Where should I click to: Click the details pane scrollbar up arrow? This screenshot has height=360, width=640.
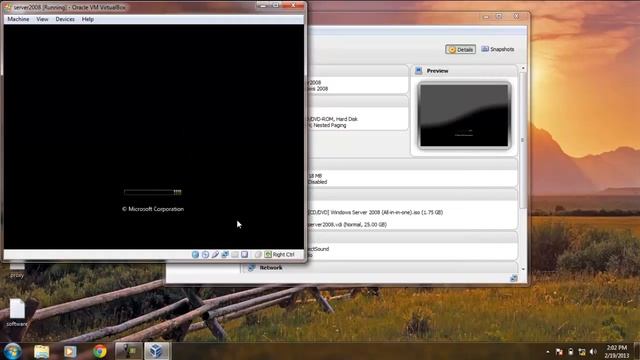[523, 68]
